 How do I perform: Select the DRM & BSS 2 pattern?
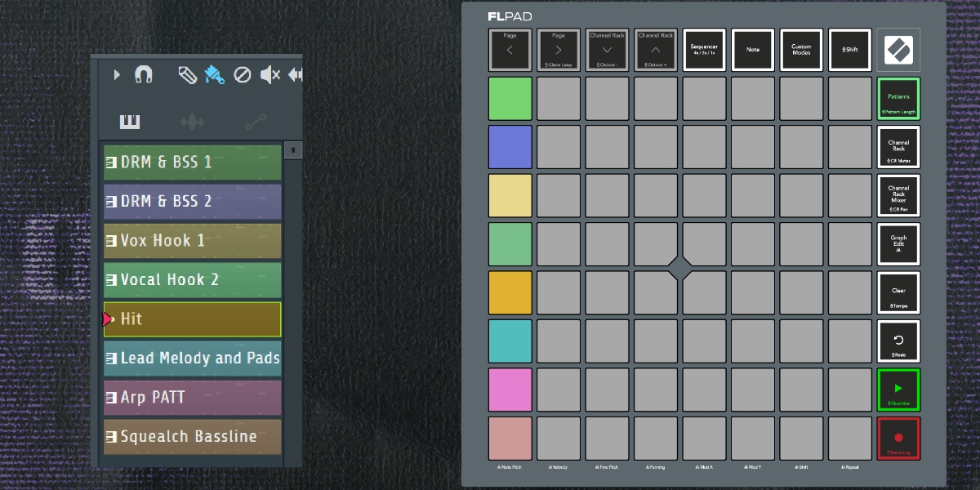(193, 202)
